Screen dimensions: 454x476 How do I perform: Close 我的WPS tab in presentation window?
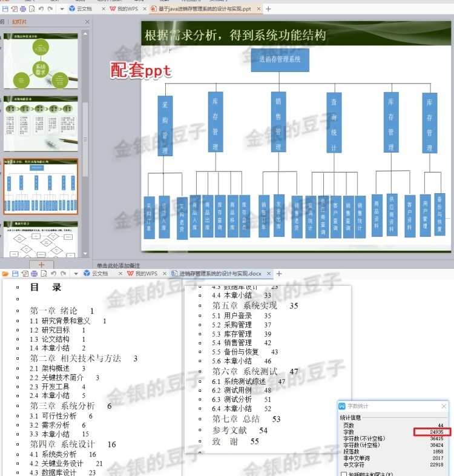(145, 9)
